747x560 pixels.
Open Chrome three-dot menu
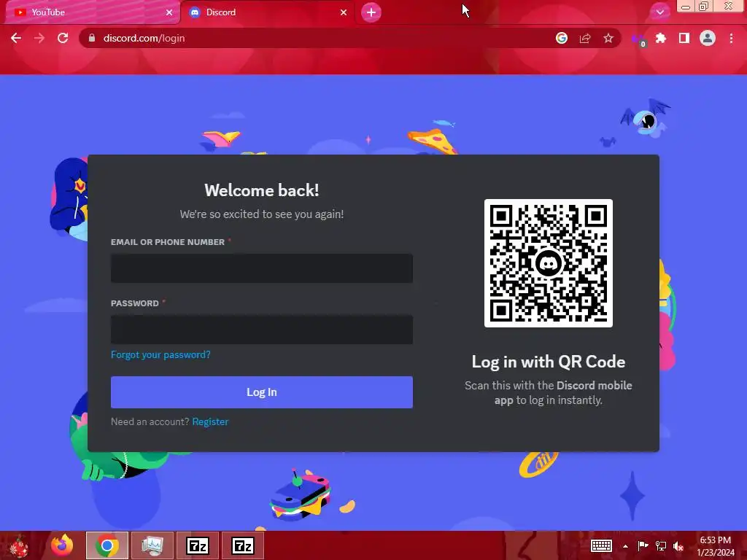[x=731, y=38]
